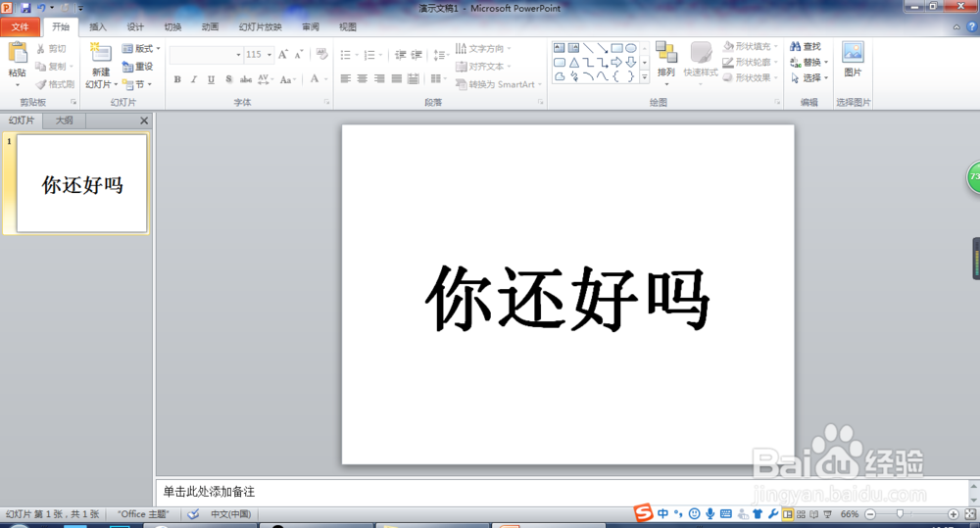Viewport: 980px width, 528px height.
Task: Fit slide to current window icon
Action: tap(970, 514)
